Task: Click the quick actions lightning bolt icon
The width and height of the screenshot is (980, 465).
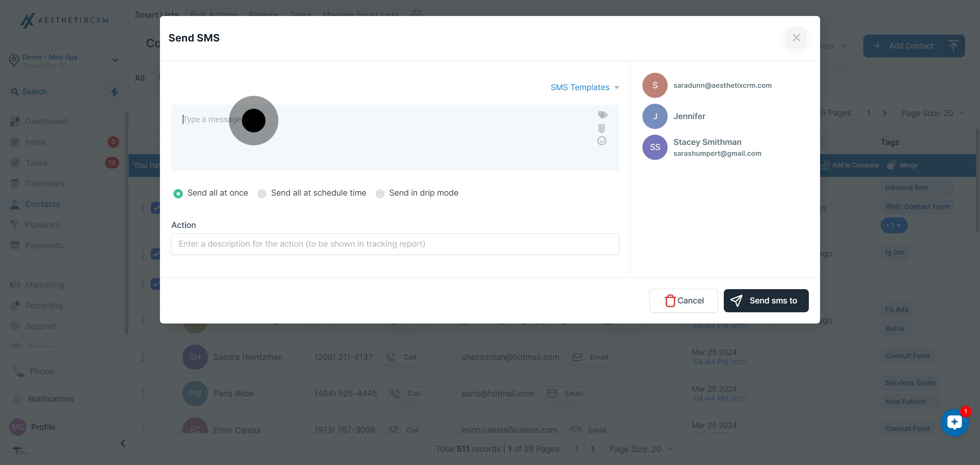Action: 115,92
